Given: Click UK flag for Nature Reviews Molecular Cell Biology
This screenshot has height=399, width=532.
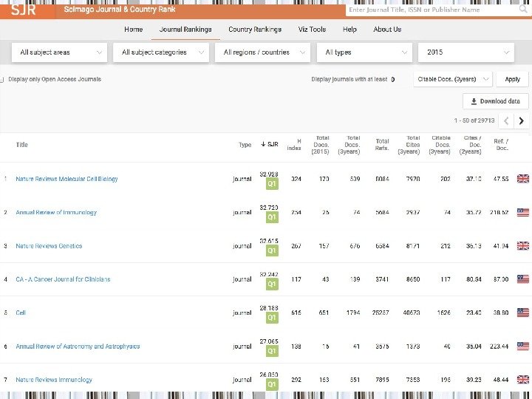Looking at the screenshot, I should coord(523,179).
